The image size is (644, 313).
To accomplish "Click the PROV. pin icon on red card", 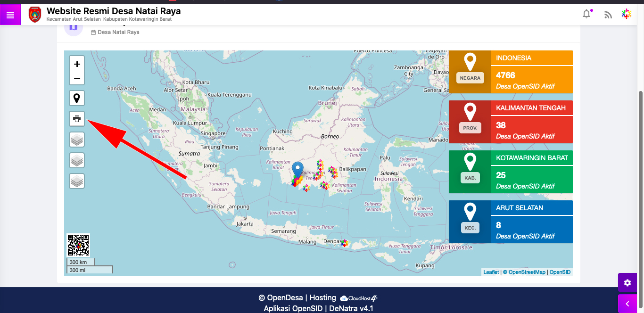I will [x=470, y=112].
